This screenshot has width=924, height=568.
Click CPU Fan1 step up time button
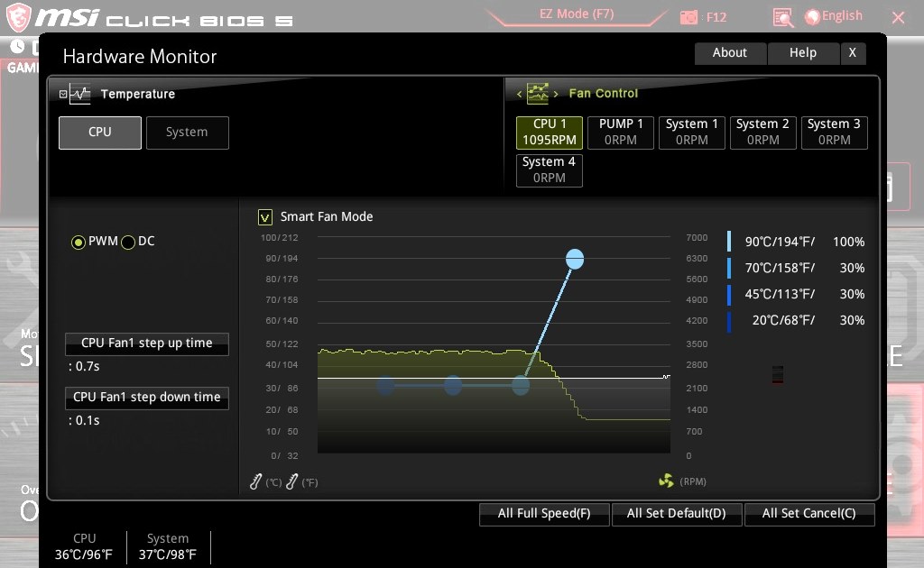[147, 344]
